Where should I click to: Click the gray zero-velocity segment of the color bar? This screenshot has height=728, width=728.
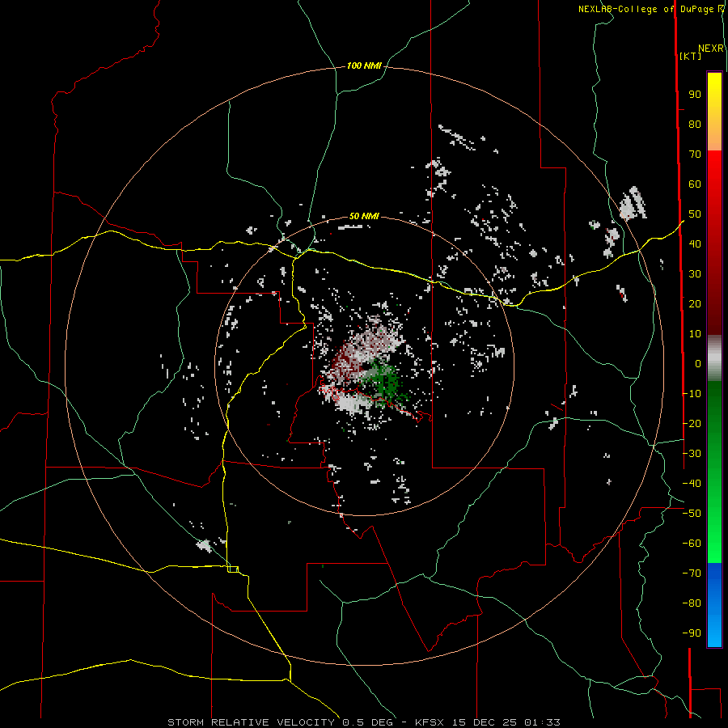coord(714,358)
